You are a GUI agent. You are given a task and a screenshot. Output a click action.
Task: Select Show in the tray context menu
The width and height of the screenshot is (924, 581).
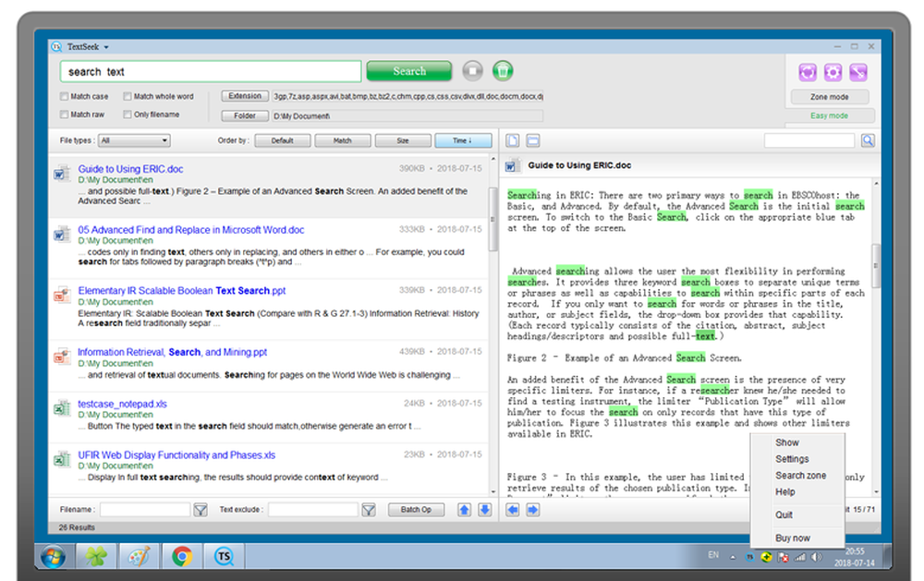786,442
